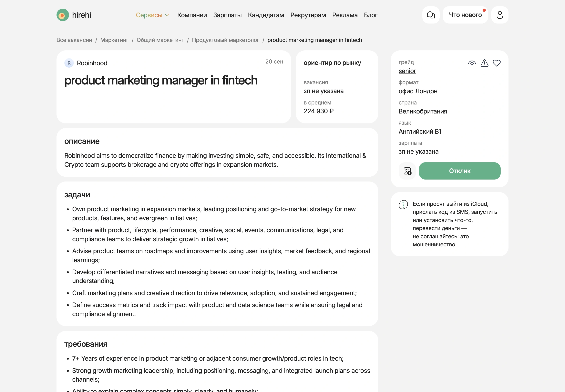Open the user profile icon
Screen dimensions: 565x392
[x=500, y=15]
